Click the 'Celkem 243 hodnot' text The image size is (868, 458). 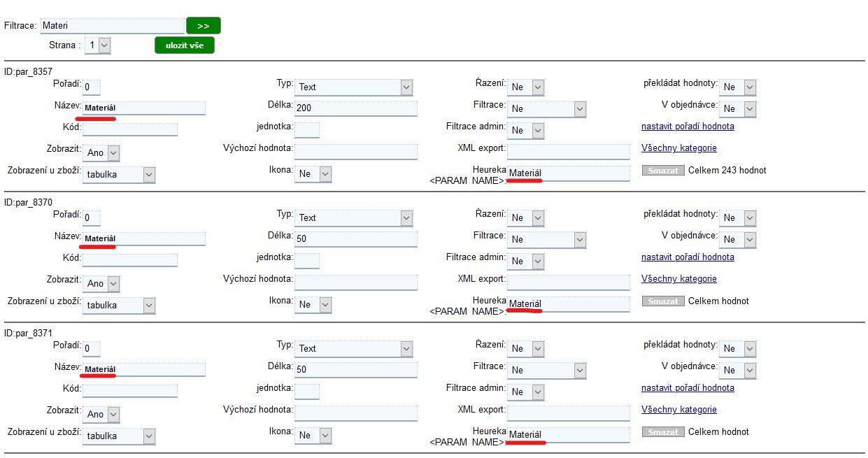727,170
